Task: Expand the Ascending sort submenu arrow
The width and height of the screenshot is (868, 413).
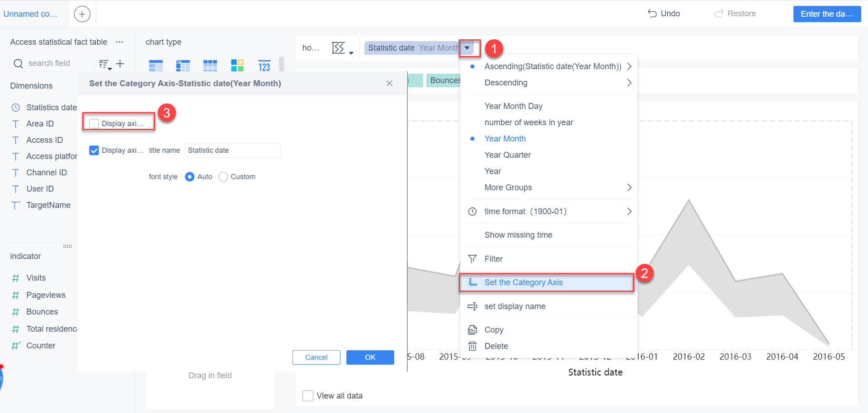Action: pyautogui.click(x=629, y=66)
